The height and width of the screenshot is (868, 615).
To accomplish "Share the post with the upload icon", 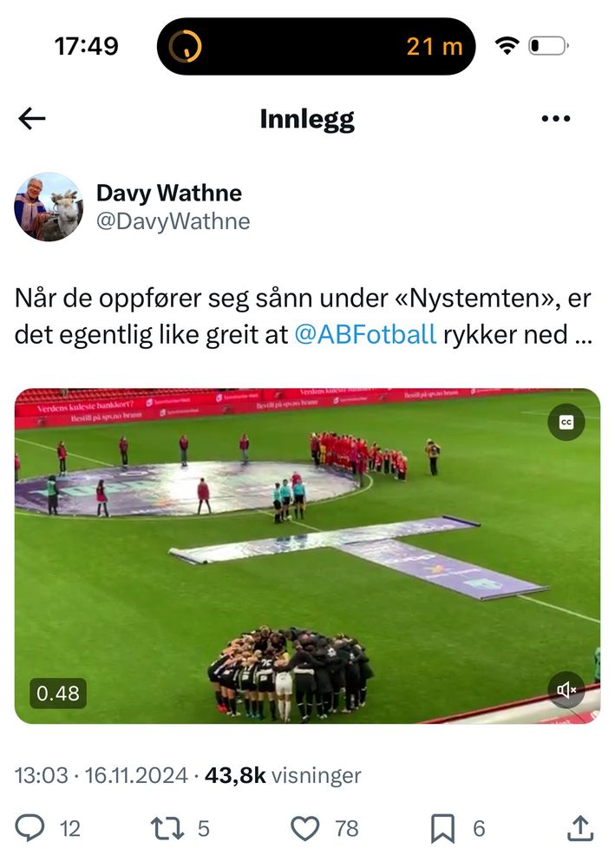I will tap(580, 828).
